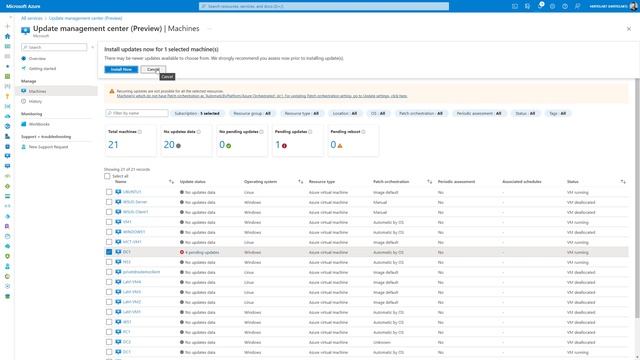This screenshot has height=360, width=640.
Task: Check the VM1 row checkbox
Action: tap(109, 222)
